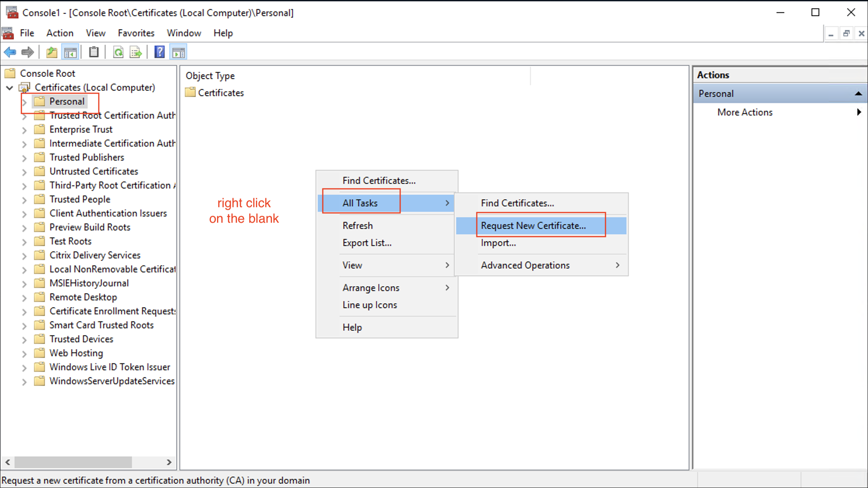The height and width of the screenshot is (488, 868).
Task: Collapse the Certificates (Local Computer) node
Action: (10, 88)
